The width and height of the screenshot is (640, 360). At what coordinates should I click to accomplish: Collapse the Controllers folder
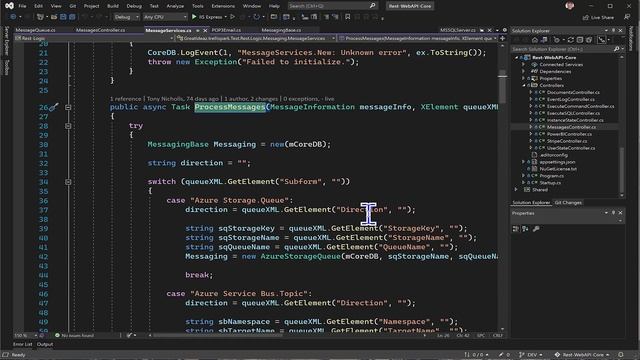(524, 85)
